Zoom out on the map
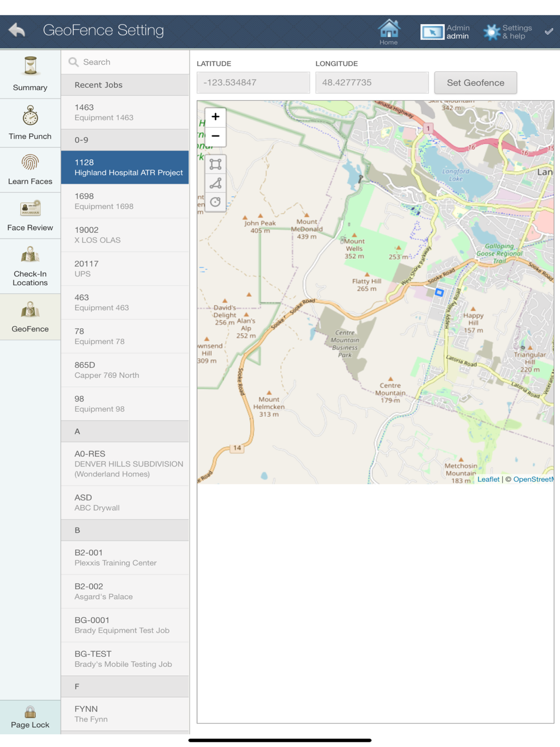Viewport: 560px width, 747px height. pyautogui.click(x=216, y=136)
